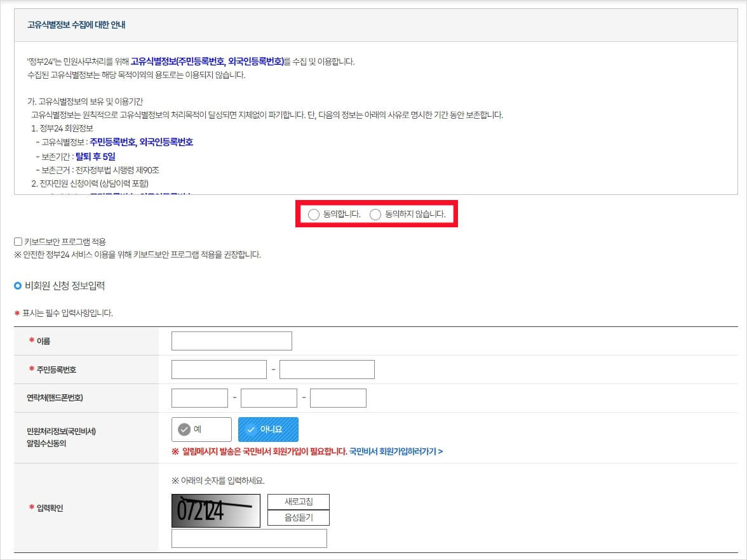
Task: Enable the 키보드보안 프로그램 적용 checkbox
Action: click(17, 241)
